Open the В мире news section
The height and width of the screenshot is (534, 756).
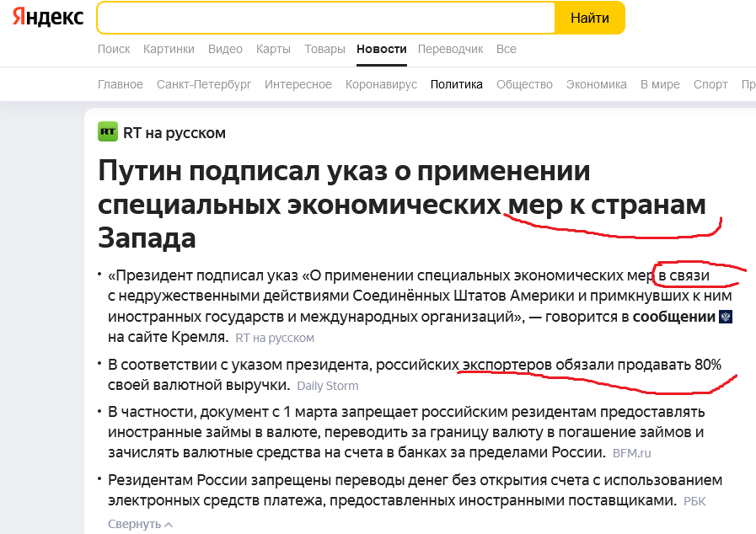point(659,84)
